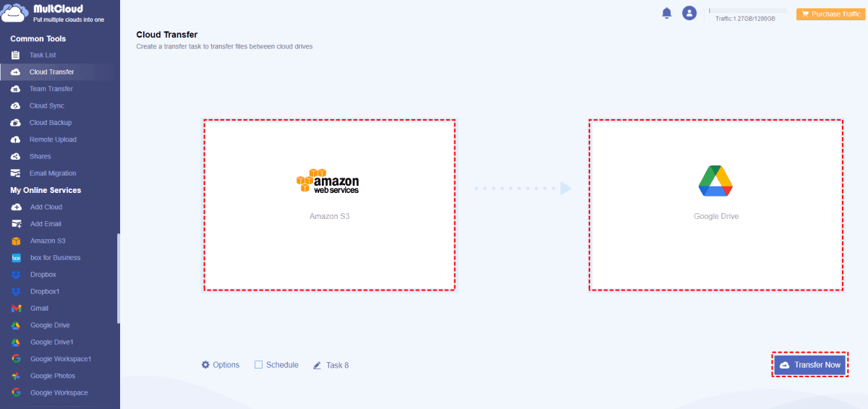
Task: Click the Add Cloud icon
Action: pyautogui.click(x=16, y=207)
